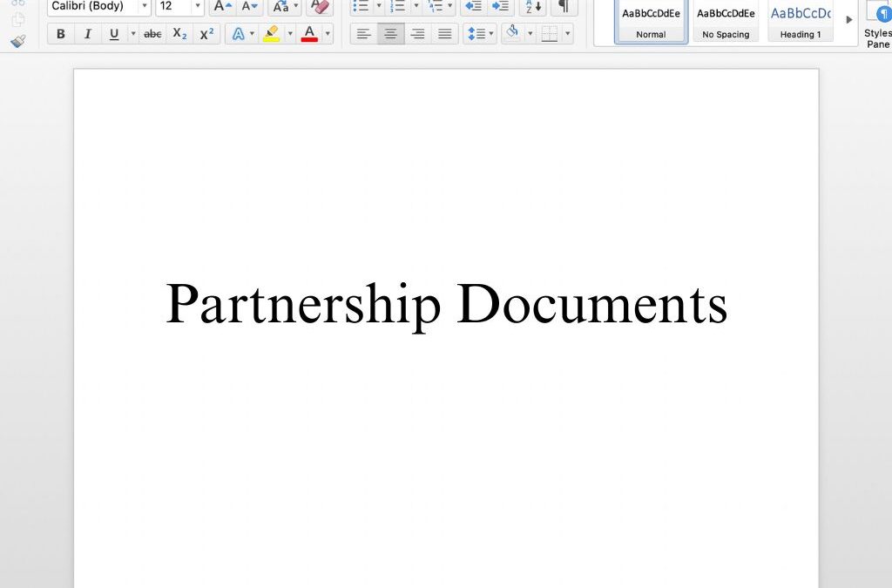The width and height of the screenshot is (892, 588).
Task: Apply the No Spacing style
Action: (726, 21)
